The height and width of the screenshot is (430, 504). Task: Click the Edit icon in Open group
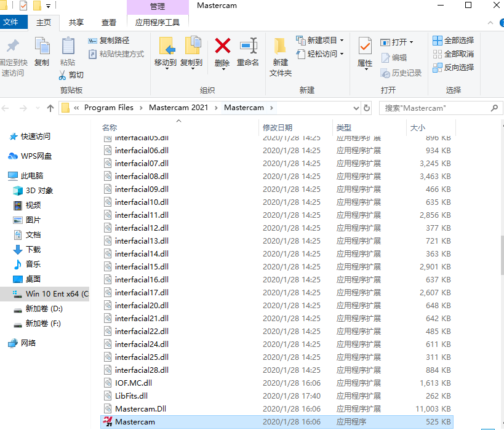pos(385,58)
